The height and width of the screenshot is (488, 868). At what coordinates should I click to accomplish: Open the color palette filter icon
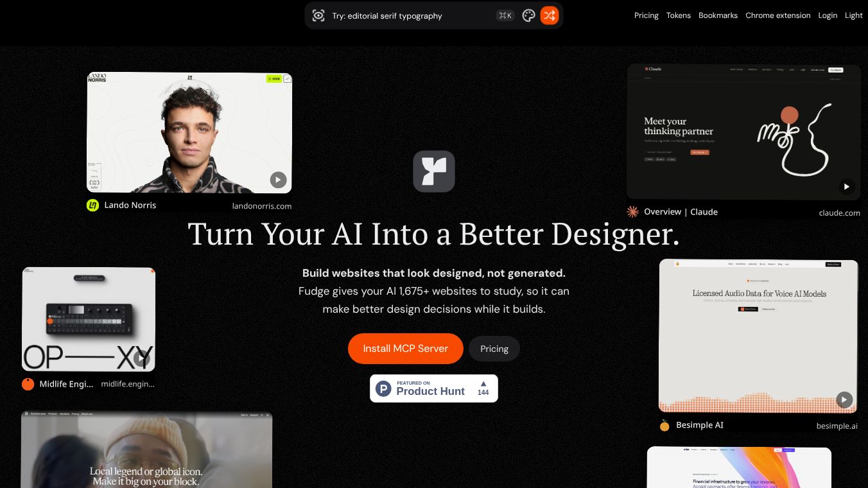click(x=528, y=15)
